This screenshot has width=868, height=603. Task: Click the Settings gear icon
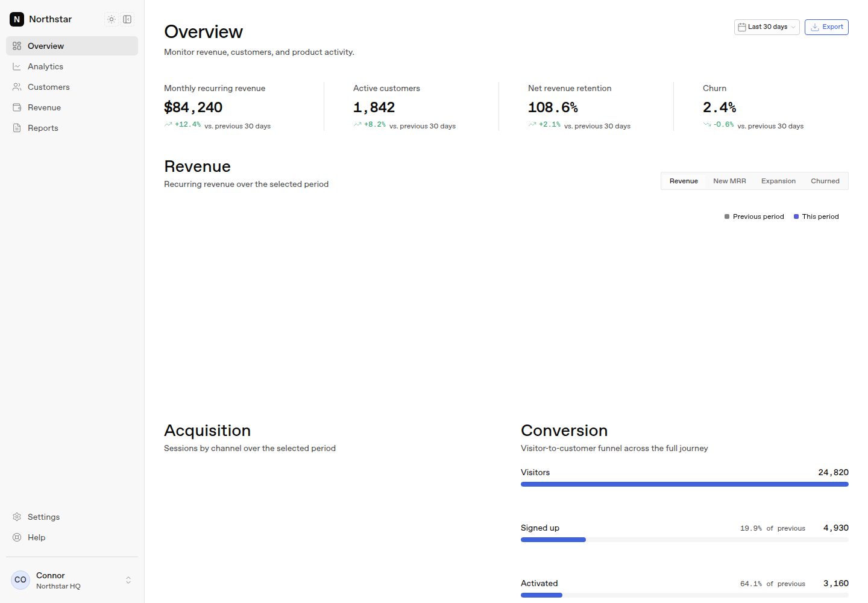pyautogui.click(x=17, y=517)
